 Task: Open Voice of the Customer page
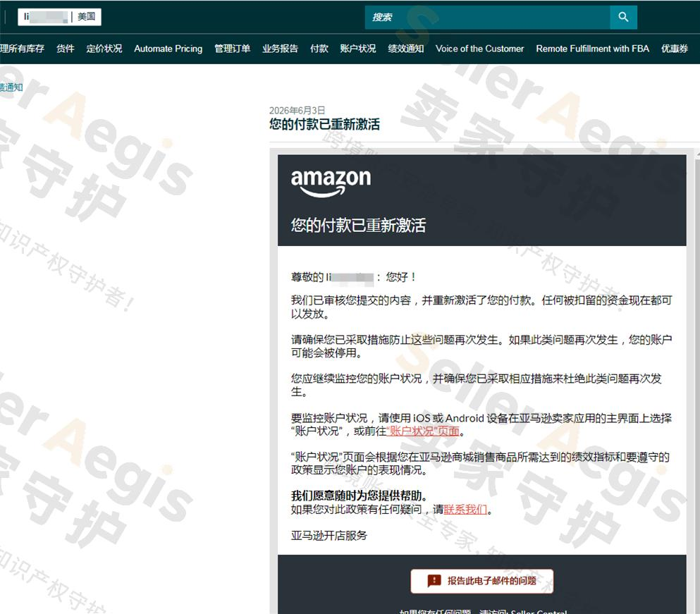click(x=480, y=48)
